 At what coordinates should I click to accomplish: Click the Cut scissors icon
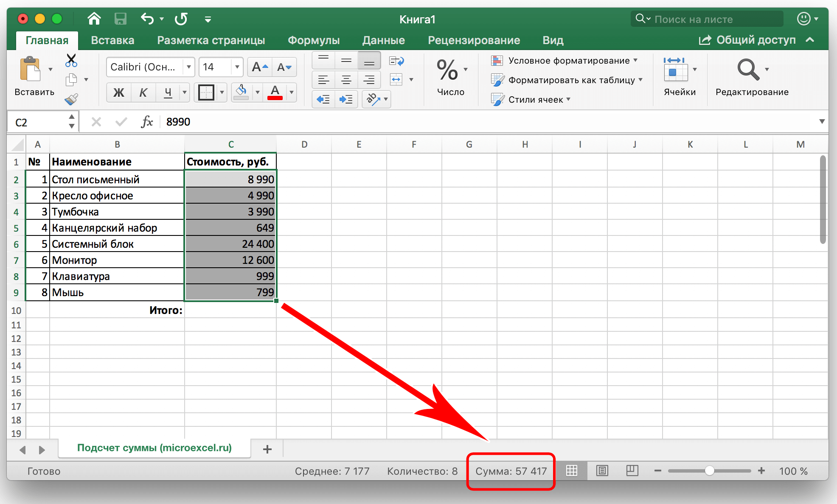71,60
